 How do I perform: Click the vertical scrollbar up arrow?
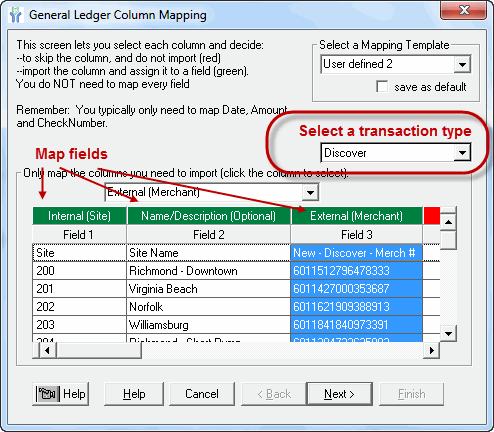pyautogui.click(x=448, y=222)
